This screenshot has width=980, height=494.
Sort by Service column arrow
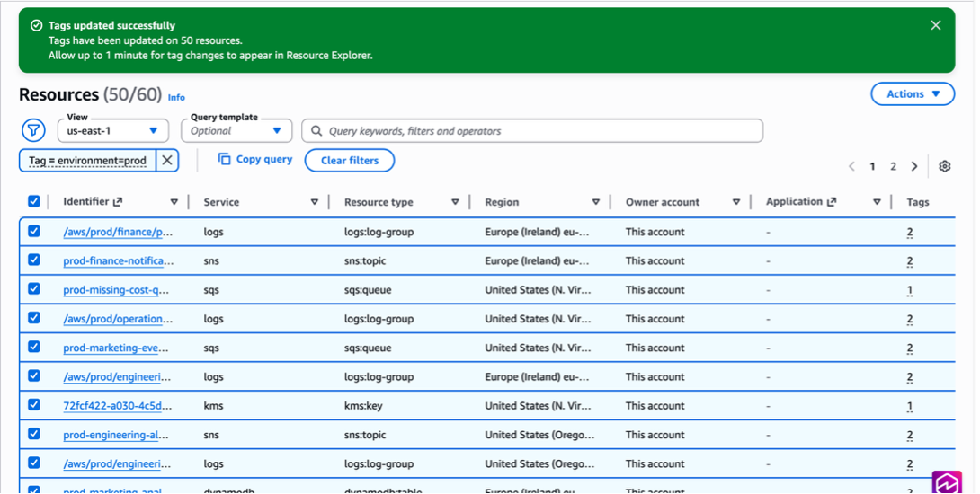pyautogui.click(x=315, y=202)
